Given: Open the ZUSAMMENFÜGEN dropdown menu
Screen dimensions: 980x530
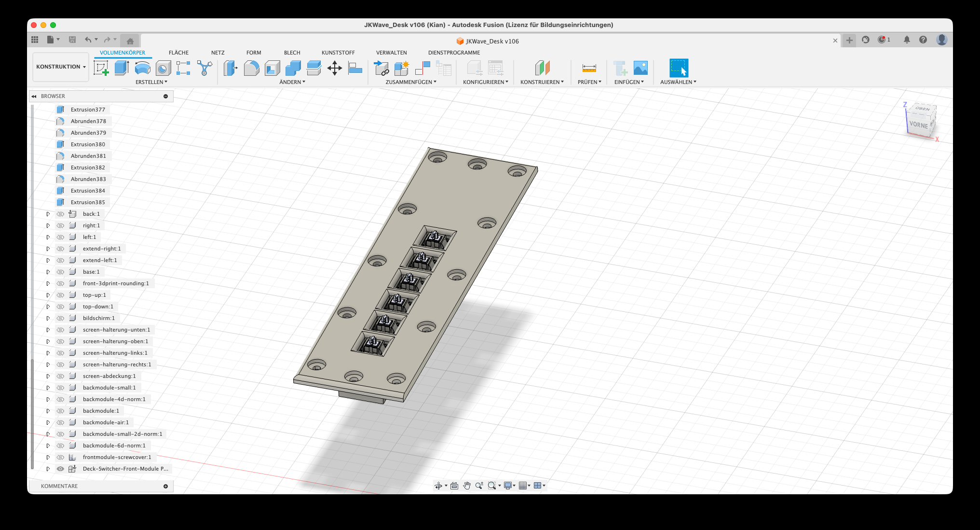Looking at the screenshot, I should [411, 82].
